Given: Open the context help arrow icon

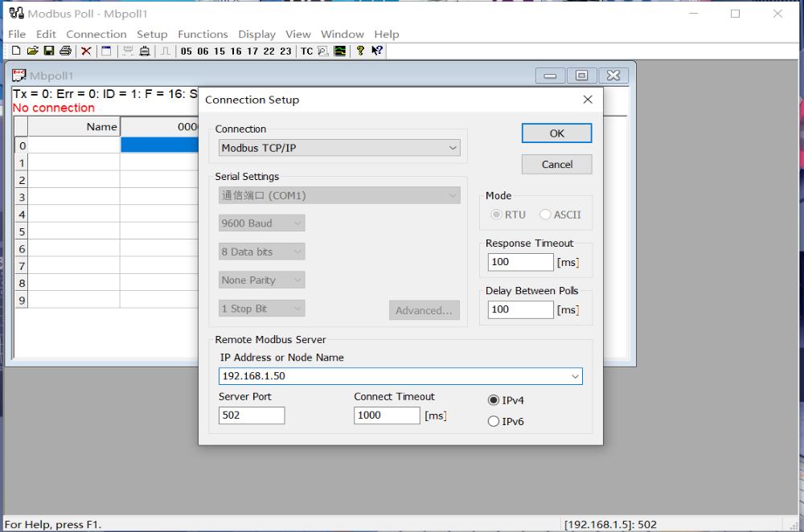Looking at the screenshot, I should pyautogui.click(x=377, y=51).
